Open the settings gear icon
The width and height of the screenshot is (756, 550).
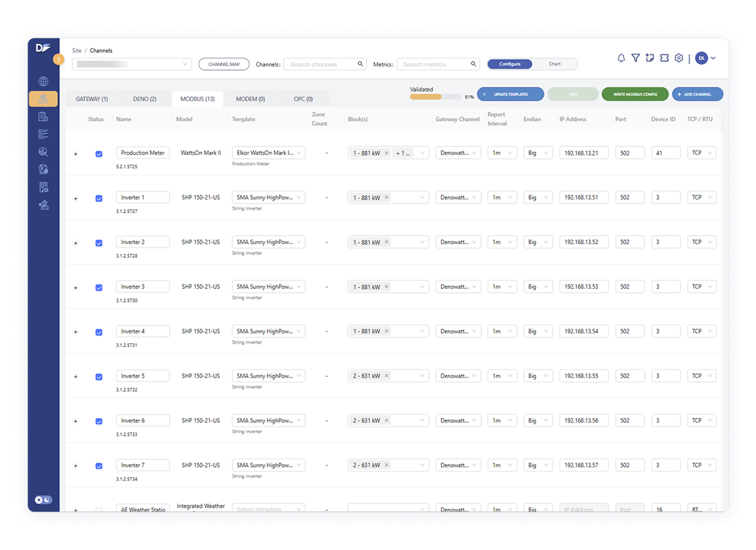point(678,58)
